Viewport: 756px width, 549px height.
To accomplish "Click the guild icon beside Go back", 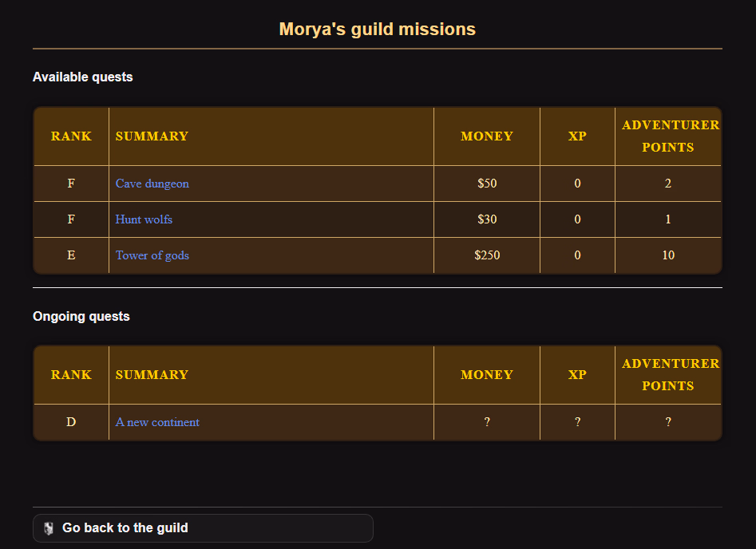I will pos(49,528).
